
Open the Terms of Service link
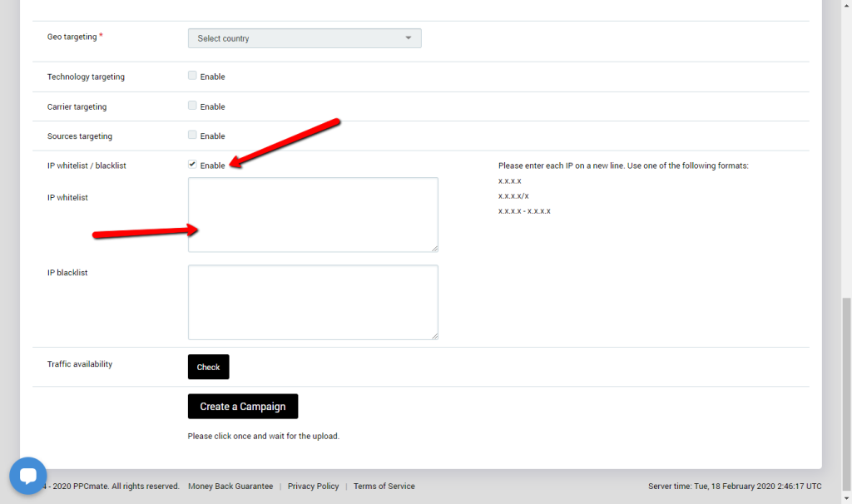(x=384, y=487)
